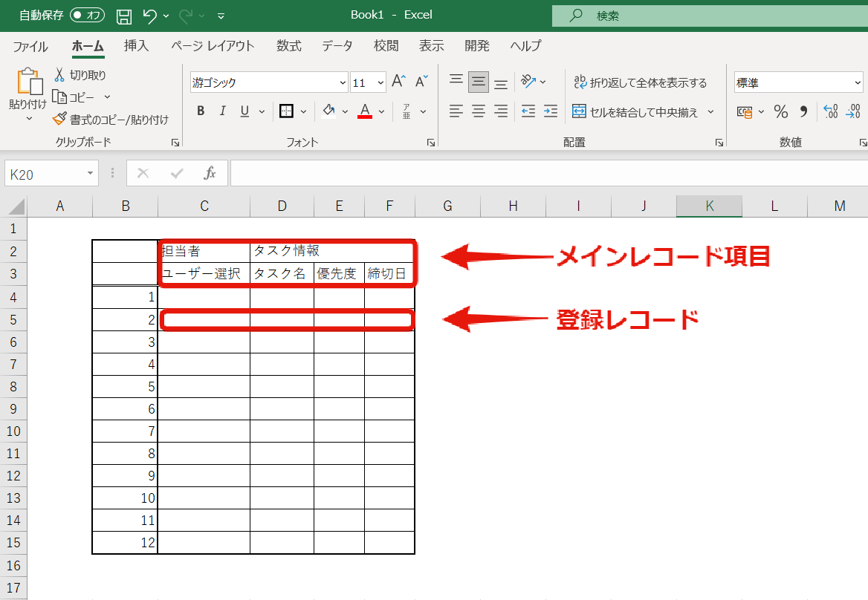Image resolution: width=868 pixels, height=600 pixels.
Task: Click the Cut (切り取り) scissors icon
Action: coord(59,75)
